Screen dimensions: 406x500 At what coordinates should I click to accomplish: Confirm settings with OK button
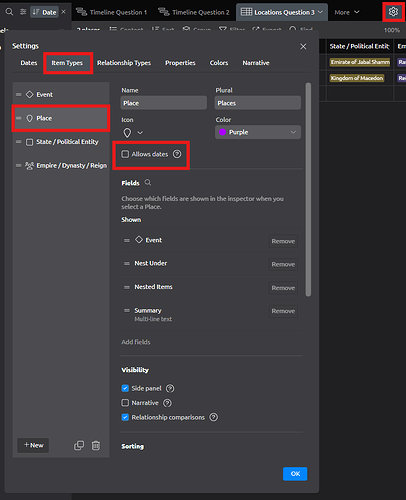[295, 474]
